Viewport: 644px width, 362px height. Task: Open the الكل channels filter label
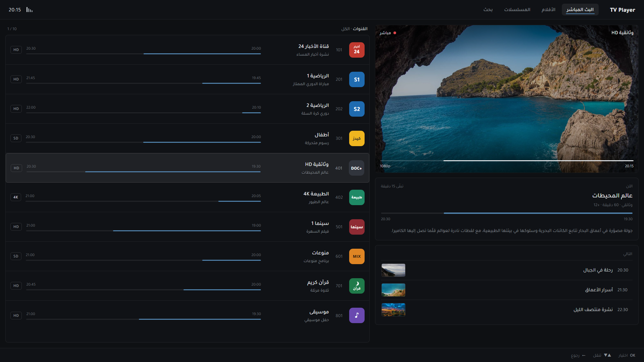(x=345, y=29)
